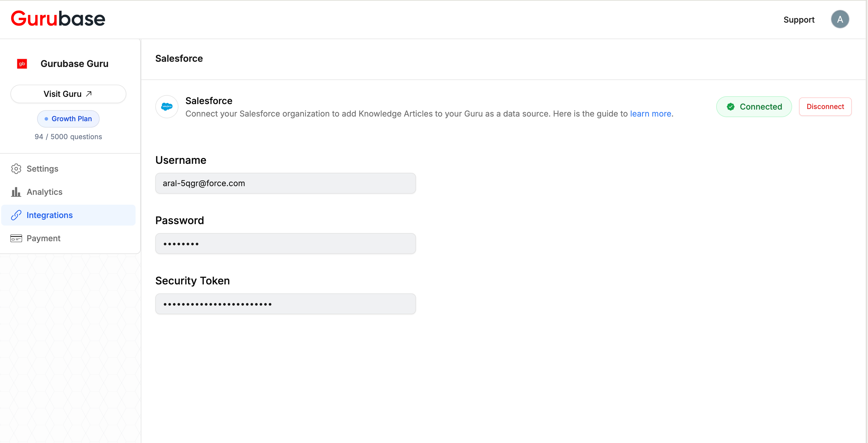Viewport: 868px width, 443px height.
Task: Open the Settings menu item
Action: click(x=43, y=168)
